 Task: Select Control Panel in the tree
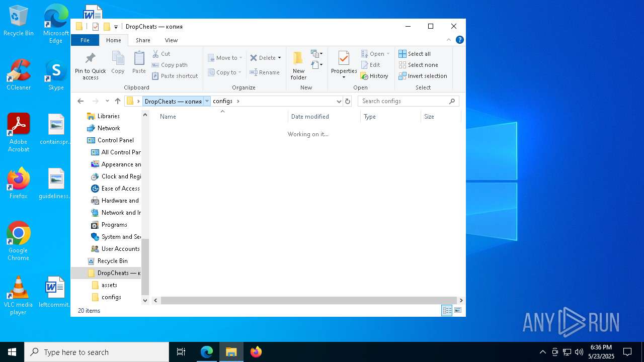tap(115, 140)
